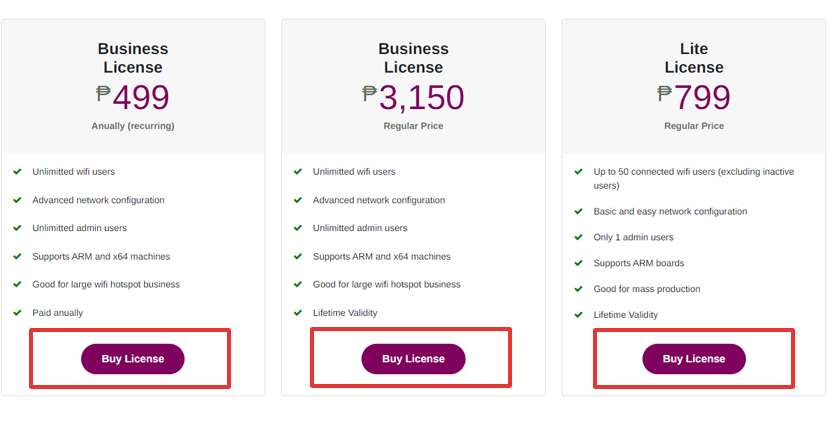Click the Lite License heading
827x422 pixels.
click(x=694, y=58)
